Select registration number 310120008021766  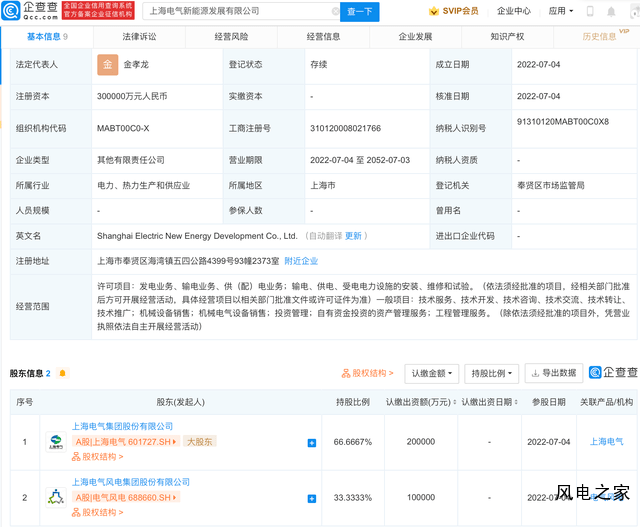[x=345, y=129]
